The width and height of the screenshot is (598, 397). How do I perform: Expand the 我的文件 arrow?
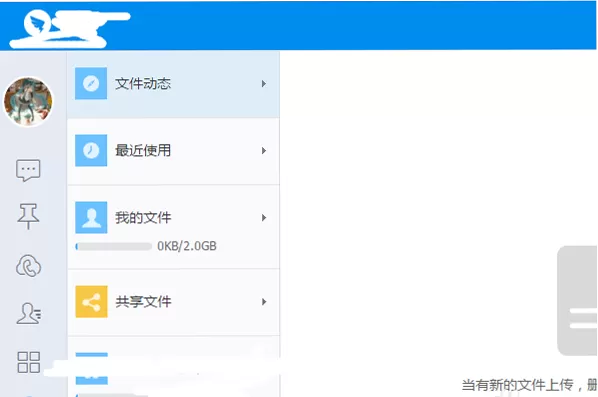coord(264,218)
